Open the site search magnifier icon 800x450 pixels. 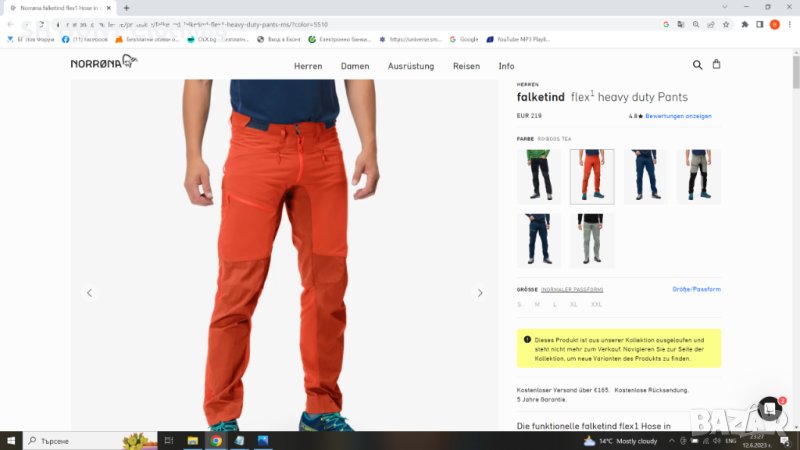(x=697, y=65)
